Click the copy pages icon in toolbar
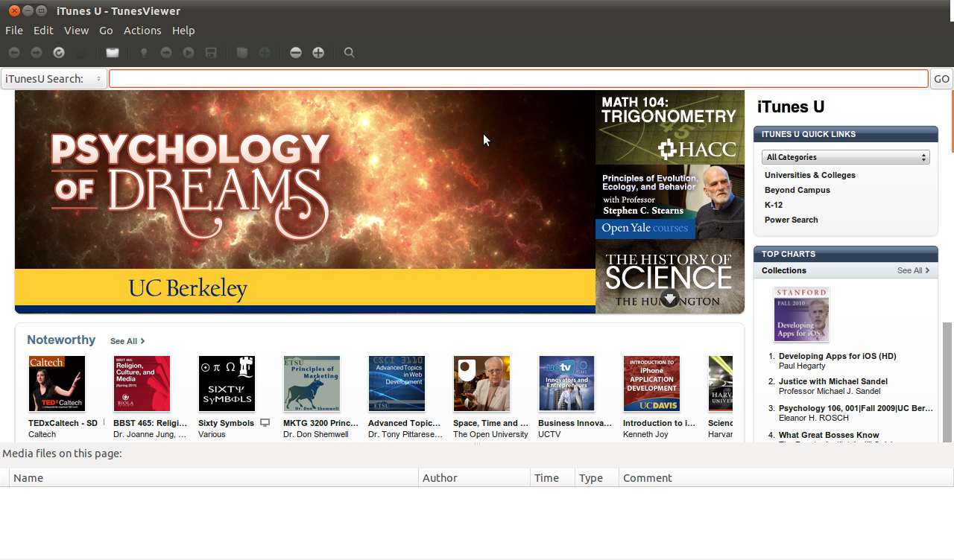954x560 pixels. tap(241, 53)
